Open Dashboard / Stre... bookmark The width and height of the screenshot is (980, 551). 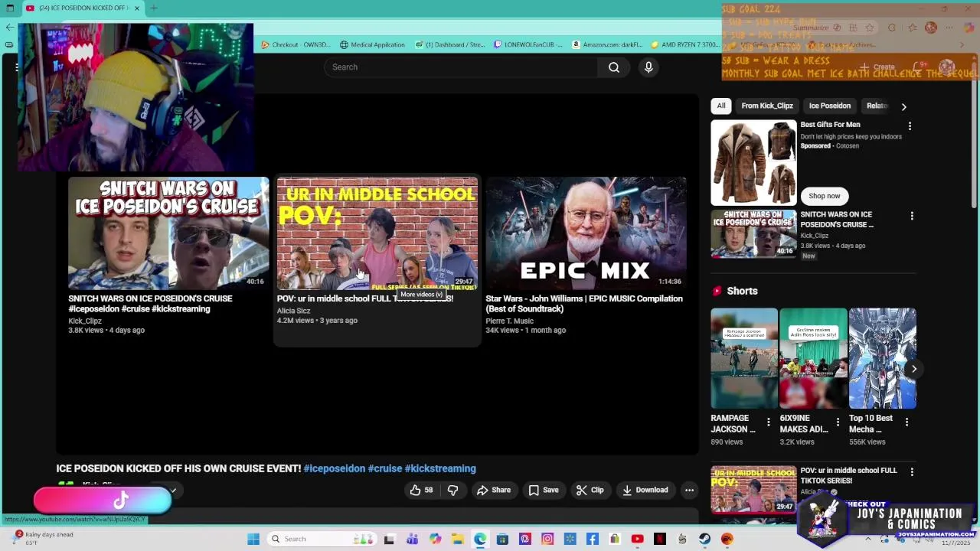click(450, 44)
